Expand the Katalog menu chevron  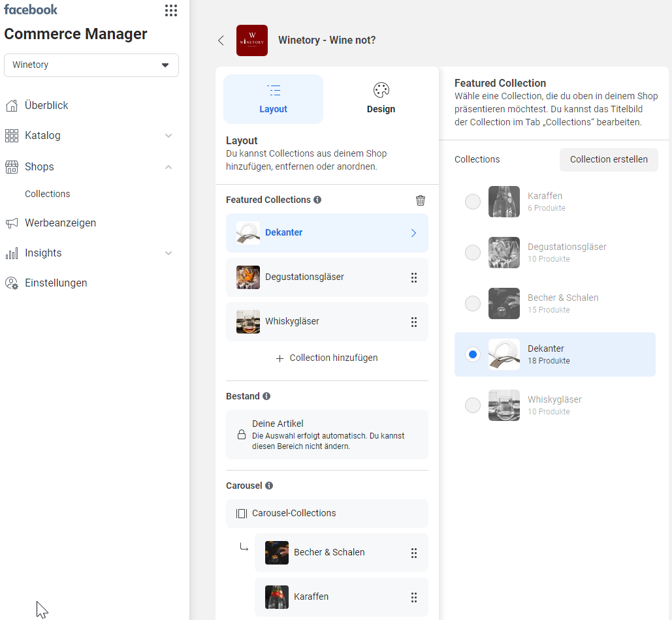[168, 136]
